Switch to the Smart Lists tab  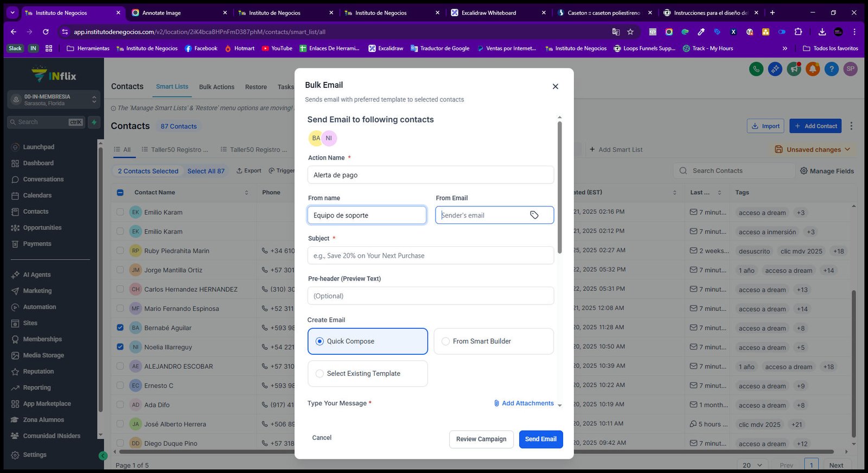(172, 87)
